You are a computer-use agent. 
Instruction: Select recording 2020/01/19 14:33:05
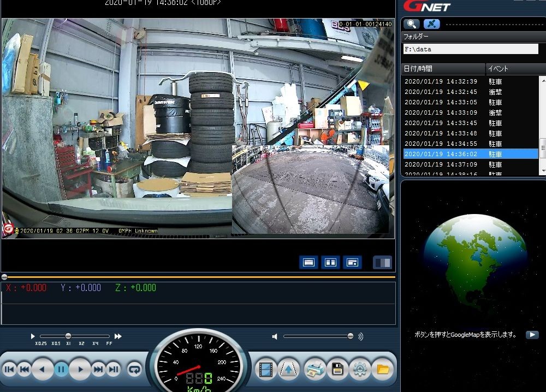point(471,102)
